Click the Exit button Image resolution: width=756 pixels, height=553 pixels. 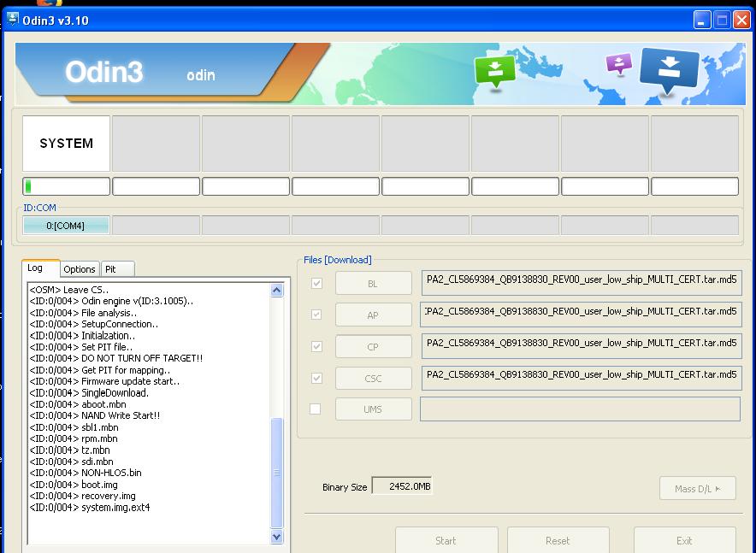pyautogui.click(x=685, y=540)
